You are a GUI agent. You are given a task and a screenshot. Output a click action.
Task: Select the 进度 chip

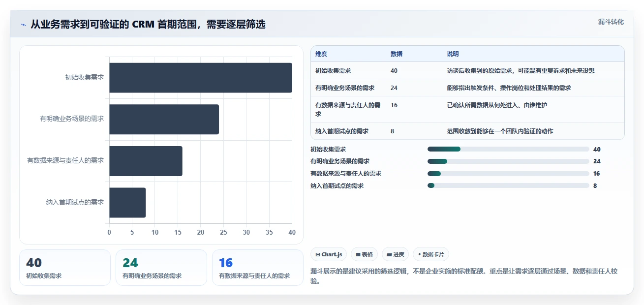(395, 254)
